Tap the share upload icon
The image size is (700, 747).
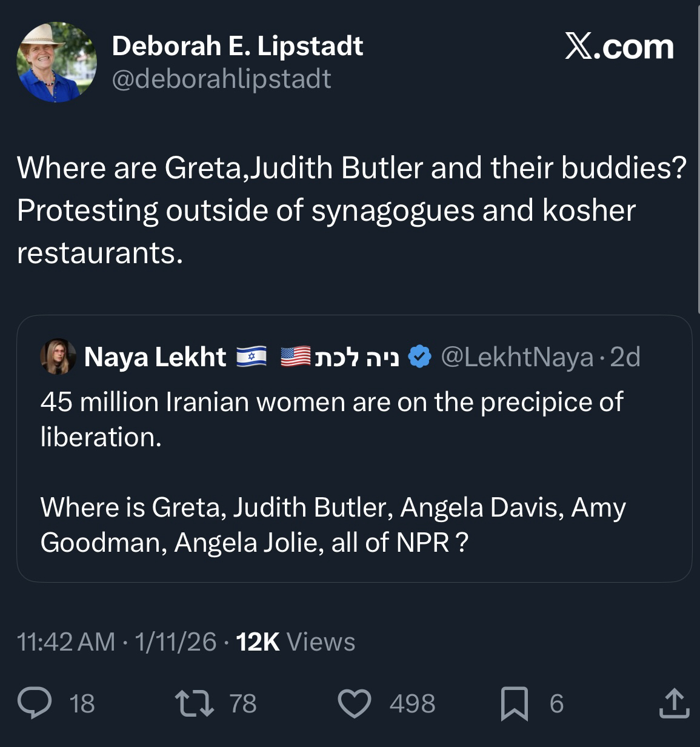pos(673,703)
